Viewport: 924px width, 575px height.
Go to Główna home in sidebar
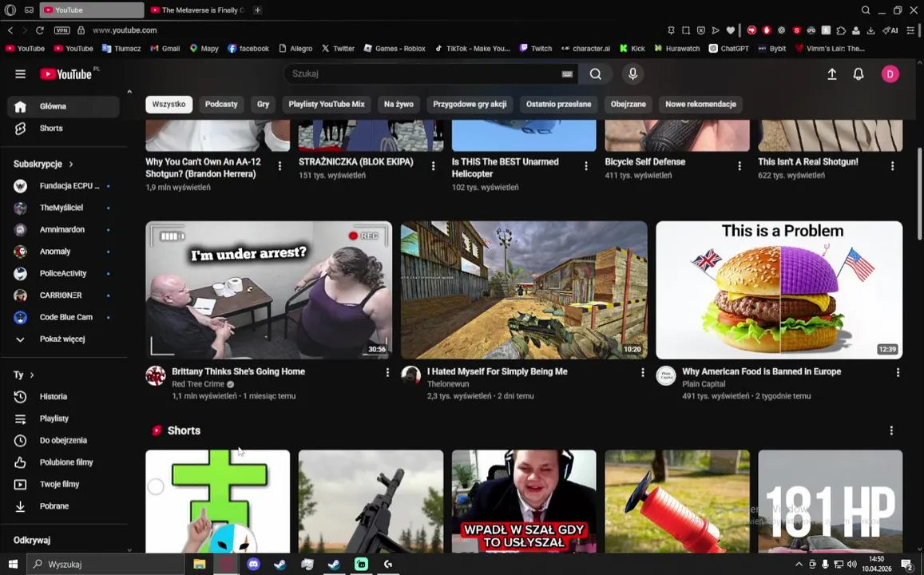click(63, 106)
